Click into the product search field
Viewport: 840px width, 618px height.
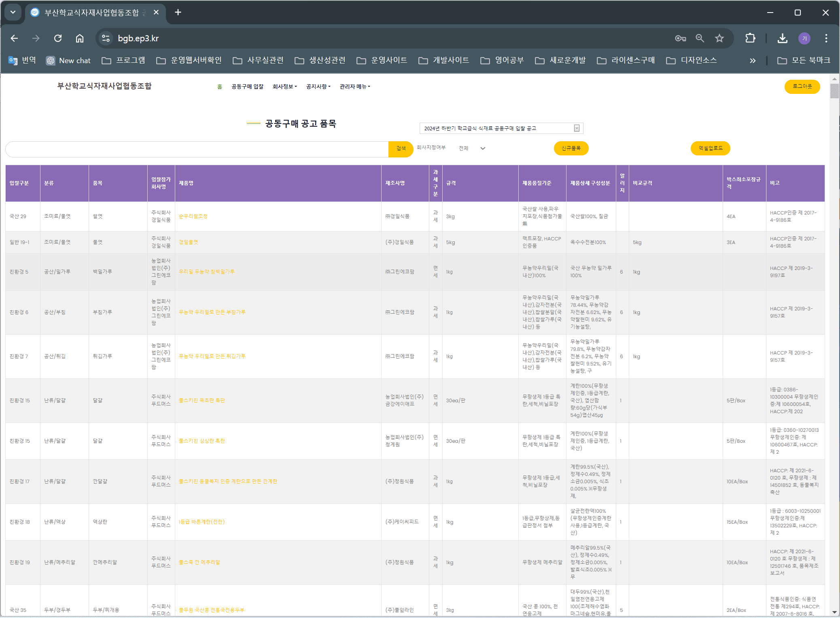[197, 149]
